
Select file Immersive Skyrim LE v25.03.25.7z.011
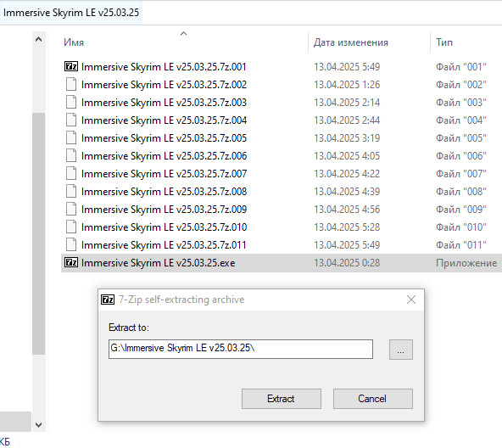(164, 245)
